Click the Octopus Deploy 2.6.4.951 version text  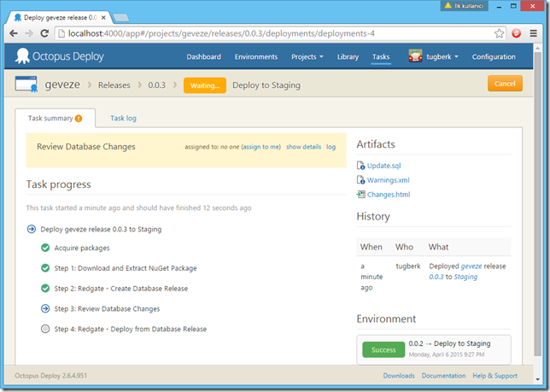(x=51, y=376)
